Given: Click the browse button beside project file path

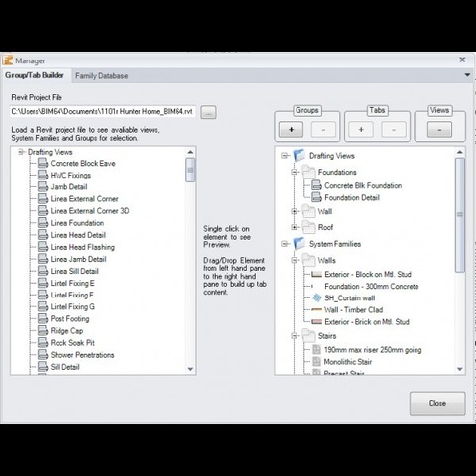Looking at the screenshot, I should coord(208,112).
